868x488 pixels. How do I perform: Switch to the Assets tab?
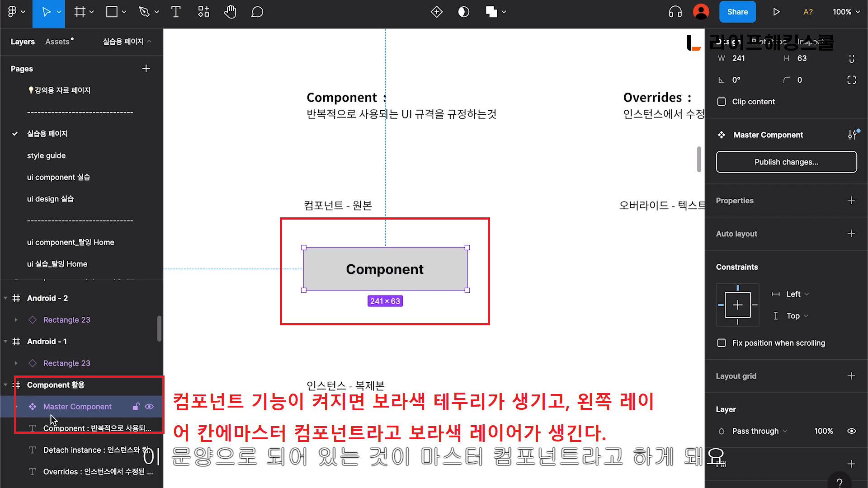tap(57, 42)
